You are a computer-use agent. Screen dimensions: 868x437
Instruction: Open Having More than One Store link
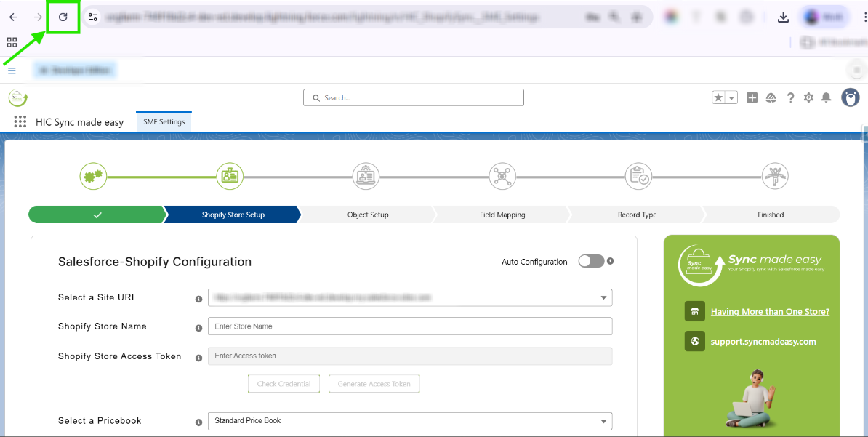point(770,312)
